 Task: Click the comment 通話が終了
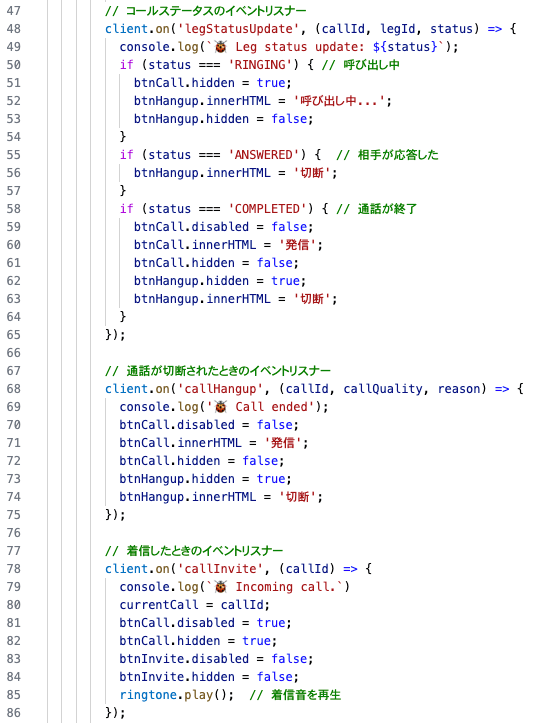[376, 208]
